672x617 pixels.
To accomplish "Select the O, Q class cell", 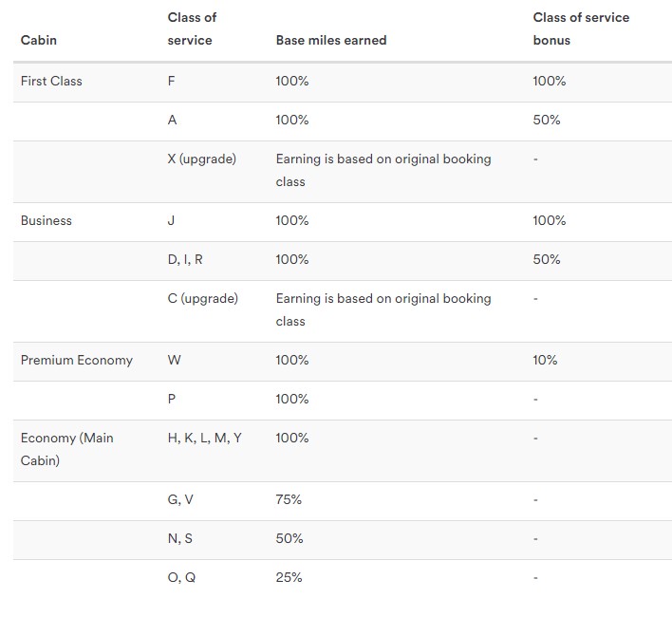I will click(x=181, y=577).
